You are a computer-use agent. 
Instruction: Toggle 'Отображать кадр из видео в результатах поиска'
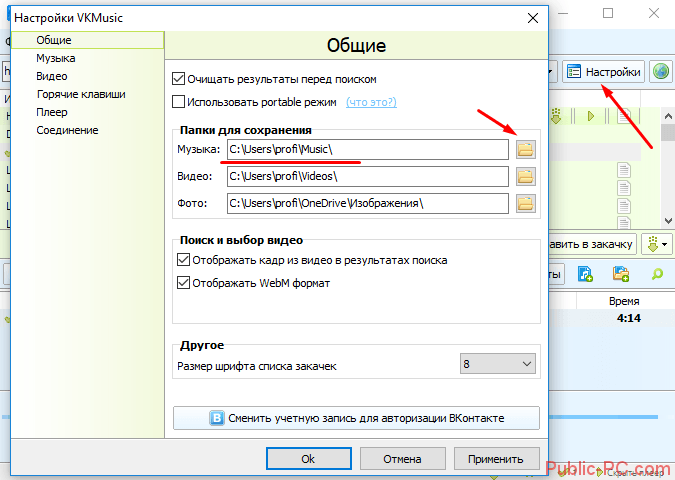pos(183,260)
